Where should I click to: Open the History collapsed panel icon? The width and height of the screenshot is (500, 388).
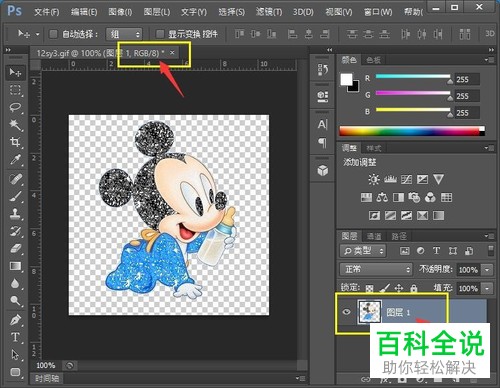322,70
